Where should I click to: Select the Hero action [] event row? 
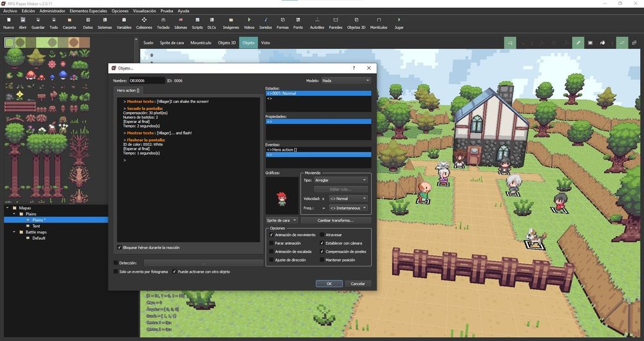point(318,150)
